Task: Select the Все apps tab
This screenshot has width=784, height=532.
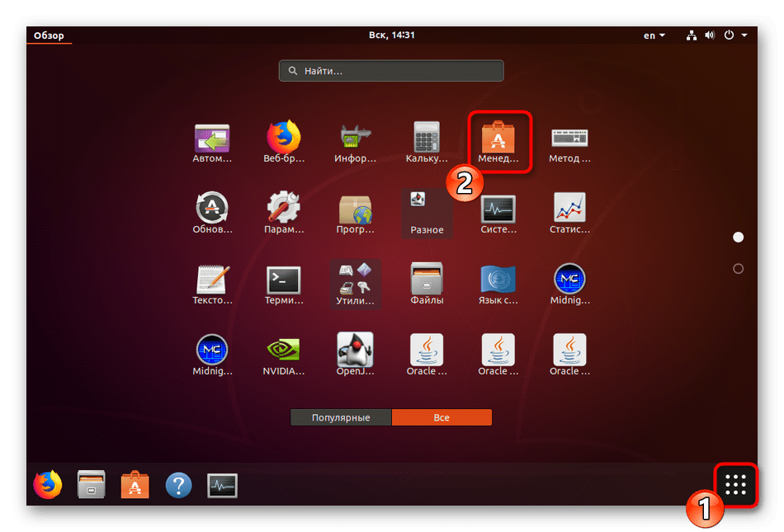Action: pyautogui.click(x=442, y=418)
